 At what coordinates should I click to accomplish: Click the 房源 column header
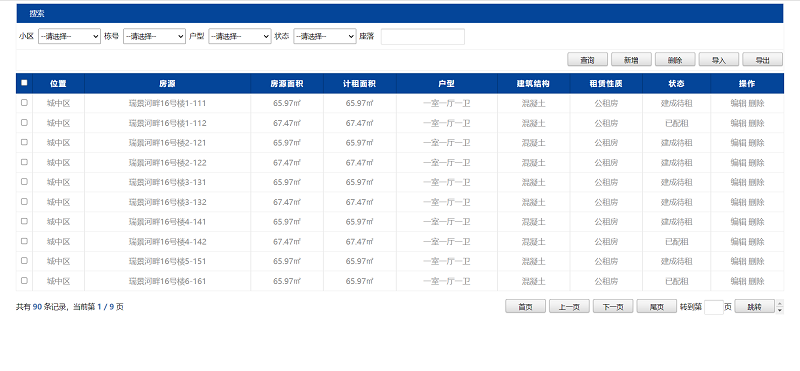point(167,84)
